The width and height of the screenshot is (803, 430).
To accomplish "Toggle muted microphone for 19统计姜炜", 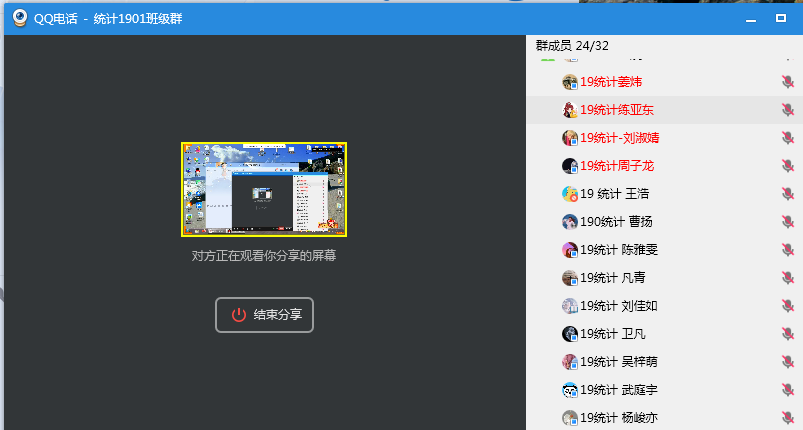I will (x=788, y=82).
